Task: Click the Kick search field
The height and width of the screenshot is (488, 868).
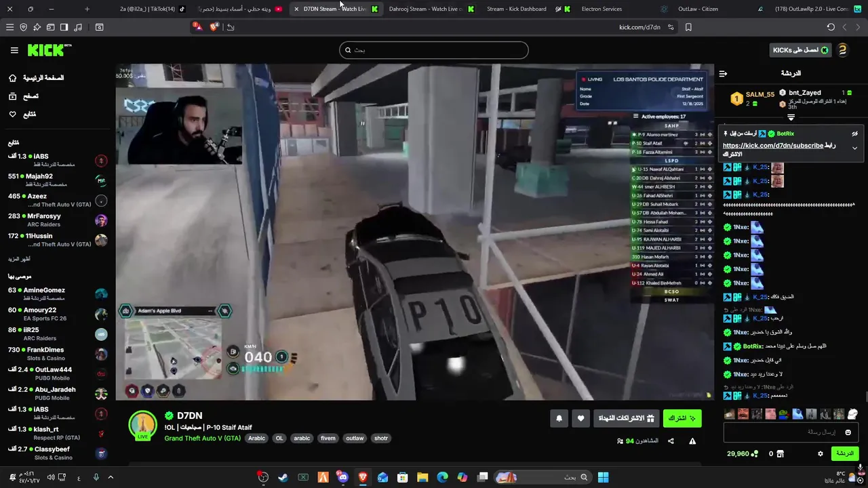Action: pyautogui.click(x=434, y=50)
